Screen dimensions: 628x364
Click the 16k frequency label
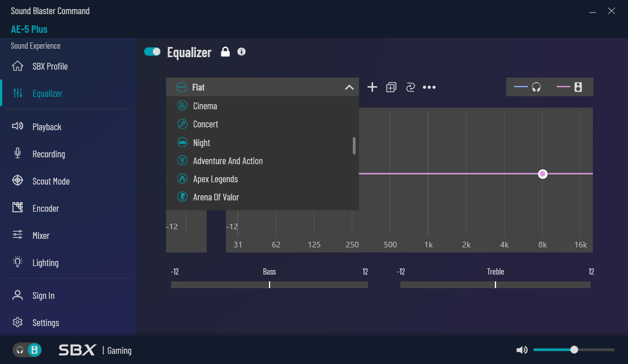coord(580,245)
